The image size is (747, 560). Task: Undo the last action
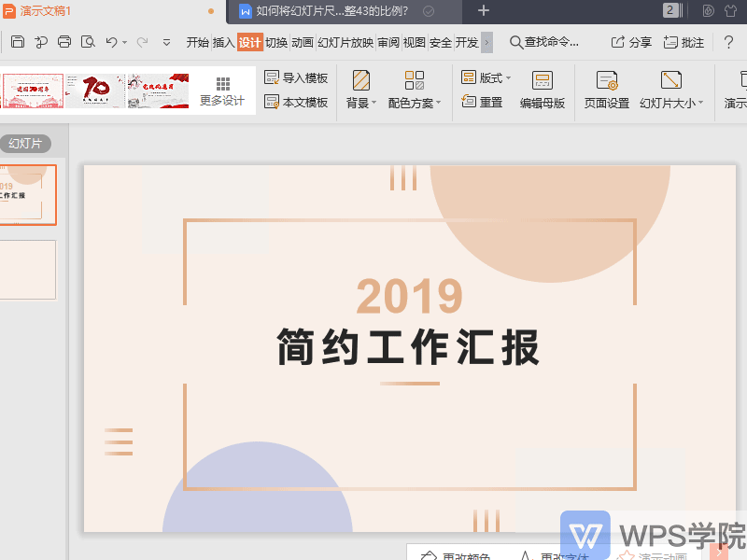pyautogui.click(x=110, y=42)
